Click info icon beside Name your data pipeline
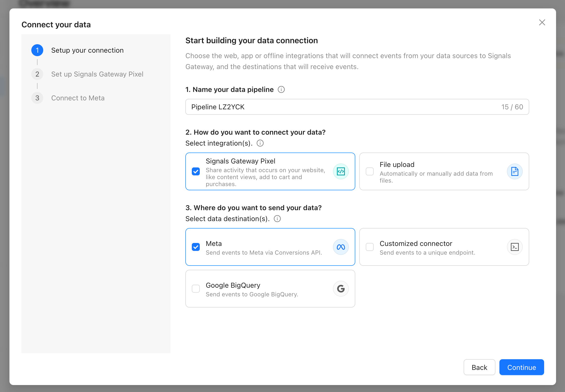This screenshot has height=392, width=565. 281,89
